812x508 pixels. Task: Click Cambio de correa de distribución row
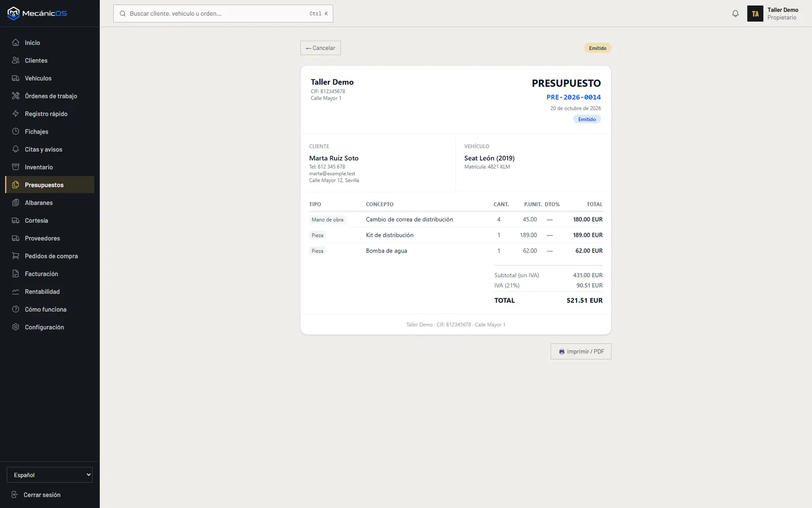pos(456,219)
